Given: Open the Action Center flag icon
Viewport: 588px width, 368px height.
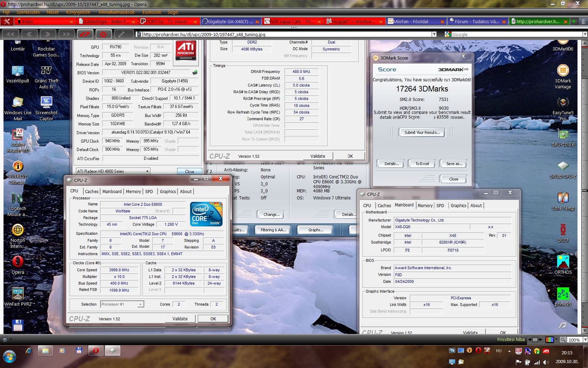Looking at the screenshot, I should (519, 362).
